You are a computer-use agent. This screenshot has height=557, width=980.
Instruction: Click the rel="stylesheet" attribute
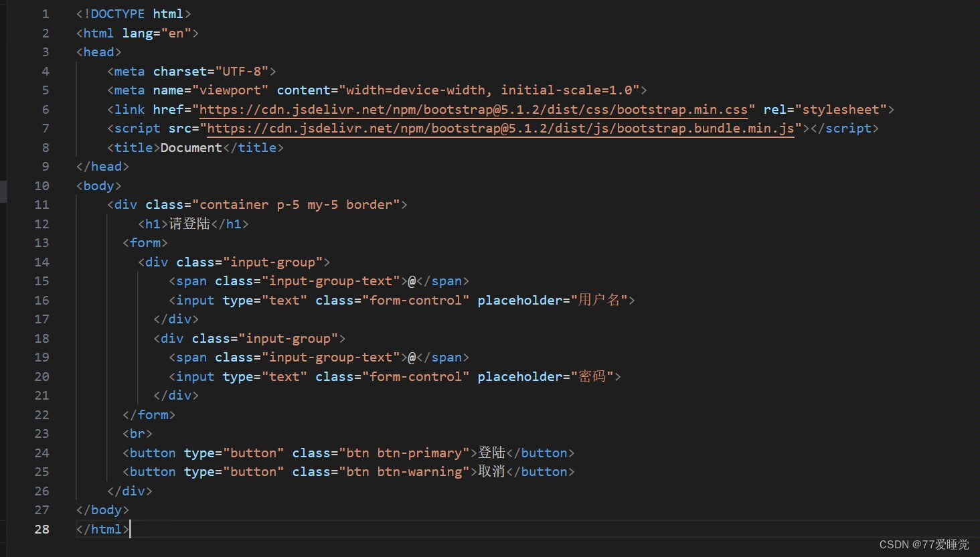(x=825, y=109)
